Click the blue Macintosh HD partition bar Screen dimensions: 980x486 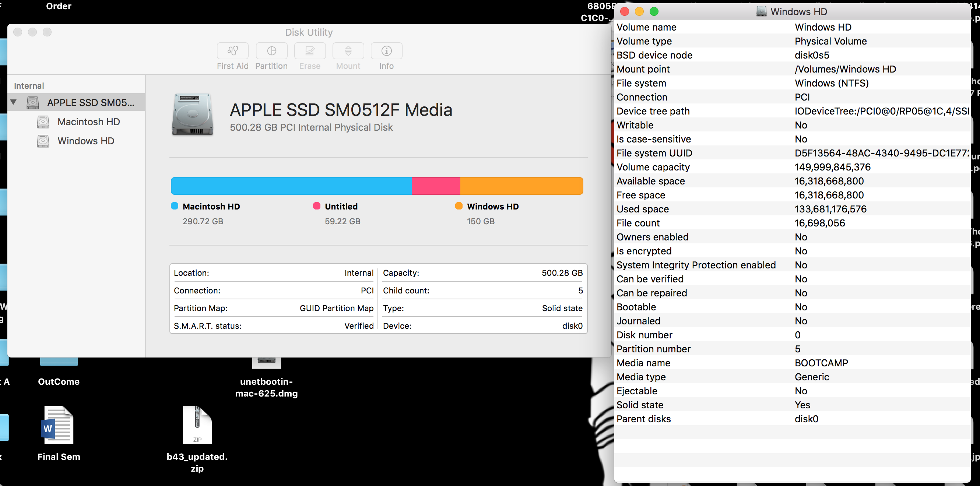click(x=291, y=186)
